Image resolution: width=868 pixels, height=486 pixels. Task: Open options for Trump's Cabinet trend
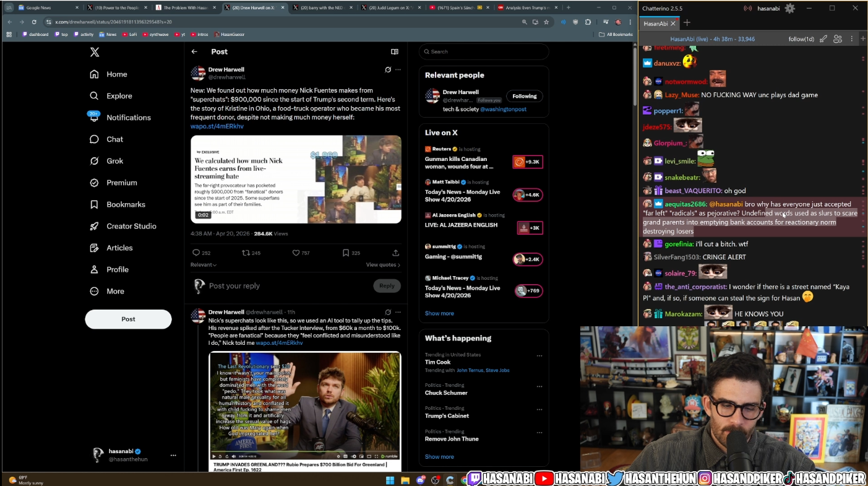tap(539, 409)
